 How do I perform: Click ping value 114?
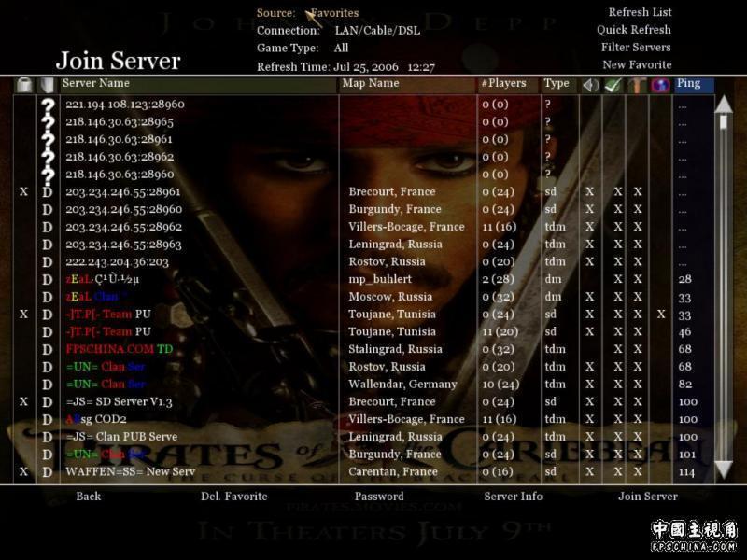[x=686, y=472]
